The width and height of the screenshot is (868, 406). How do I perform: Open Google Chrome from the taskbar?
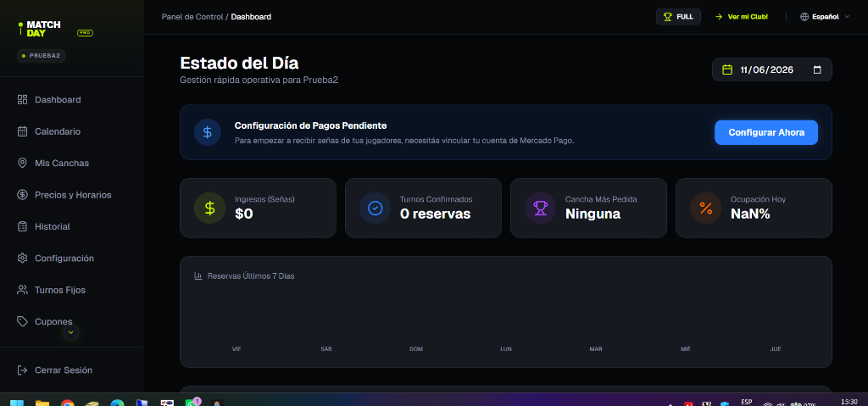(x=68, y=403)
